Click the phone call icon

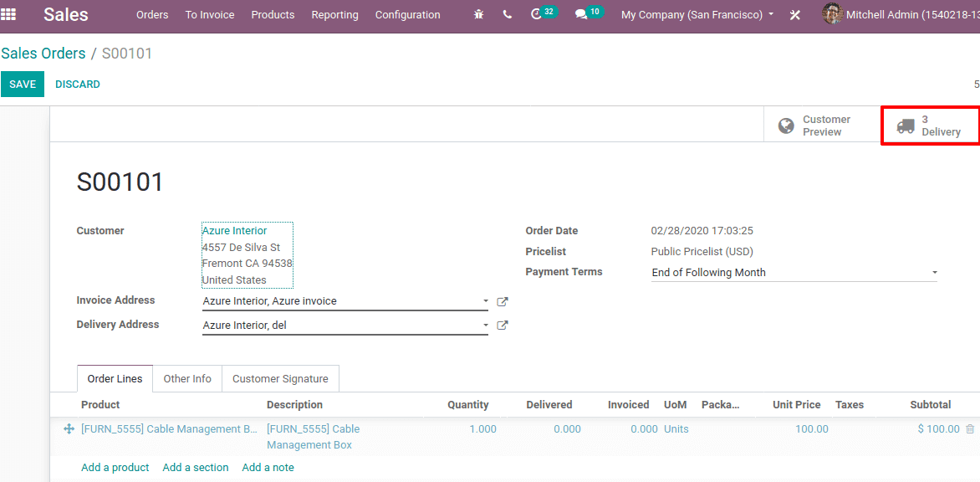tap(507, 14)
